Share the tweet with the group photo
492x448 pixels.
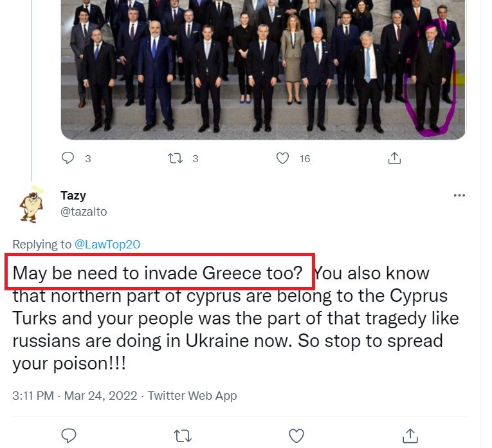(x=395, y=158)
